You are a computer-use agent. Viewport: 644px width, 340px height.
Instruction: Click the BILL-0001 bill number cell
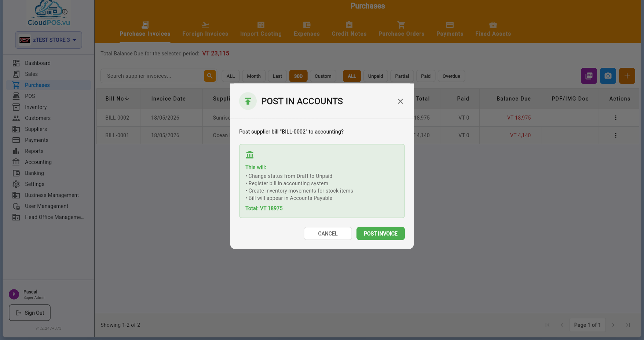click(x=117, y=135)
